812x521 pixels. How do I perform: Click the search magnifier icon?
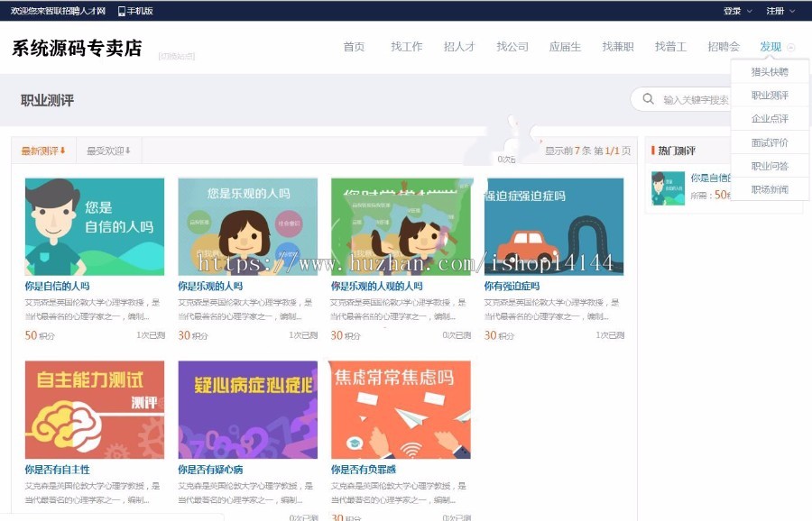point(648,98)
